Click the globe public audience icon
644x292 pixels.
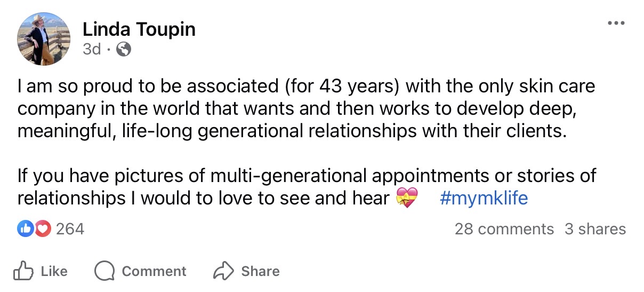pyautogui.click(x=124, y=50)
